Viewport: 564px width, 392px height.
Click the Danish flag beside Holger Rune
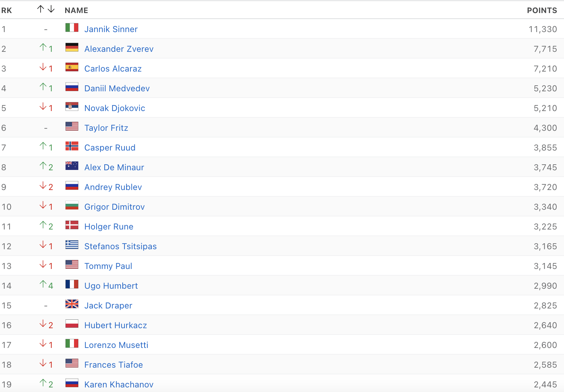coord(72,225)
